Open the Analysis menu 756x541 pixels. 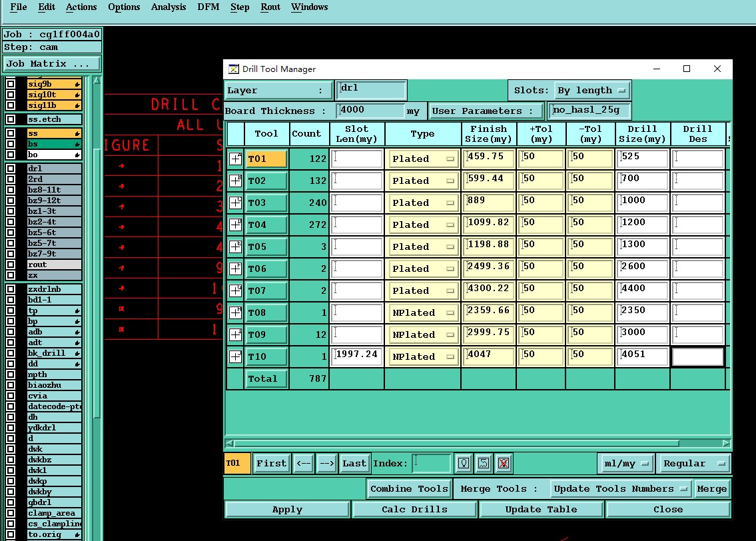(x=169, y=7)
